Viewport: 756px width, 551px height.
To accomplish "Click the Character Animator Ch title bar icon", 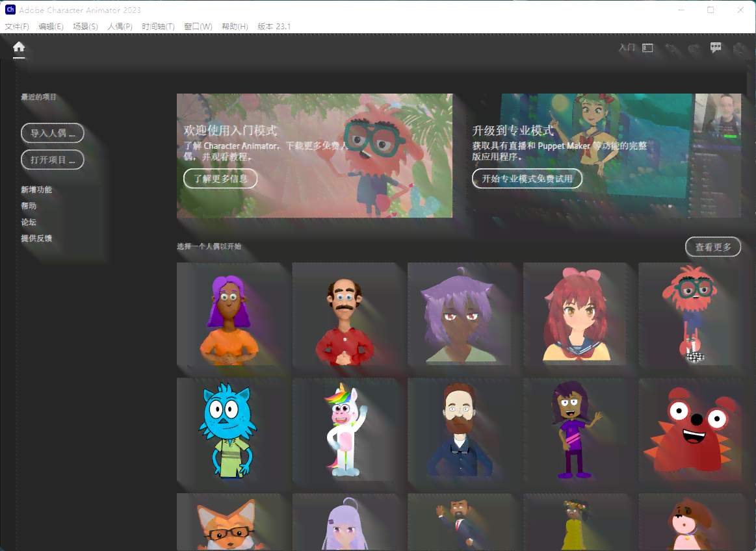I will 10,10.
